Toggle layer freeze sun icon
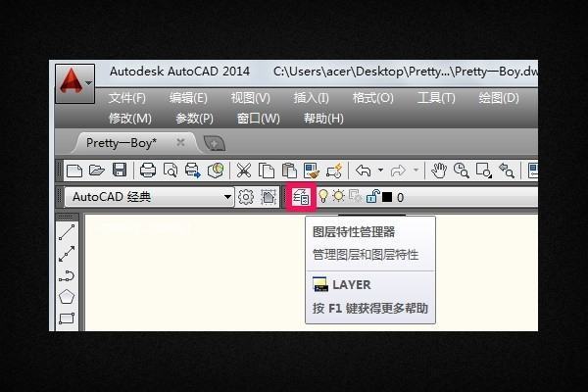The height and width of the screenshot is (392, 588). (x=338, y=197)
